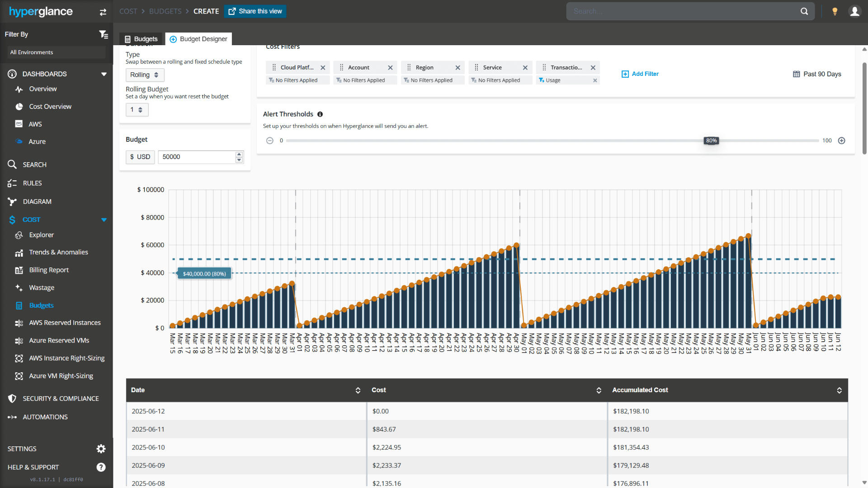Image resolution: width=868 pixels, height=488 pixels.
Task: Click the 80% threshold slider handle
Action: 711,141
